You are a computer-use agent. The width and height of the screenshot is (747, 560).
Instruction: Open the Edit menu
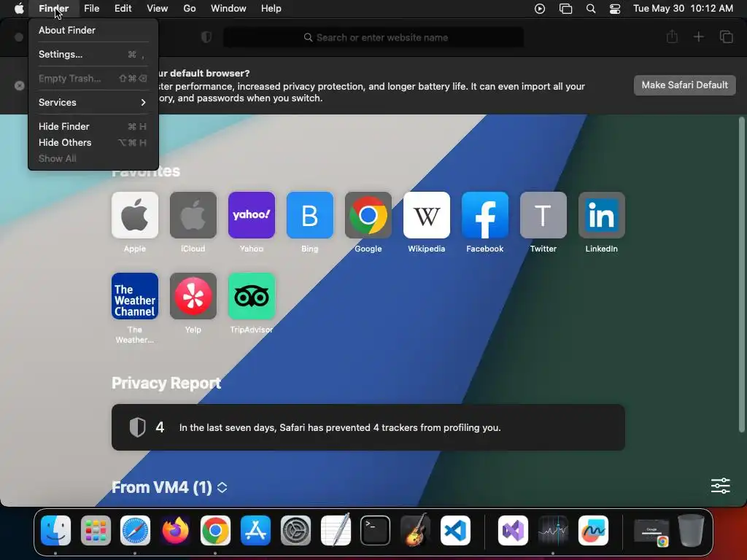[x=123, y=9]
